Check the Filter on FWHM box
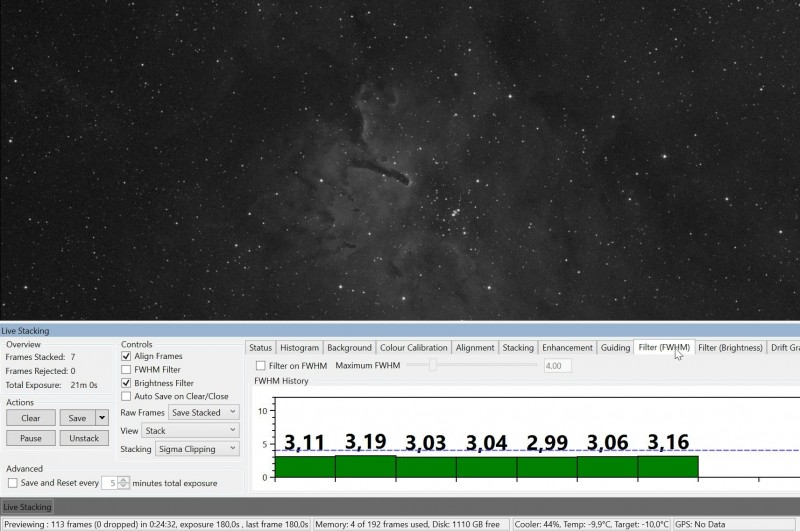The width and height of the screenshot is (800, 531). [x=261, y=366]
